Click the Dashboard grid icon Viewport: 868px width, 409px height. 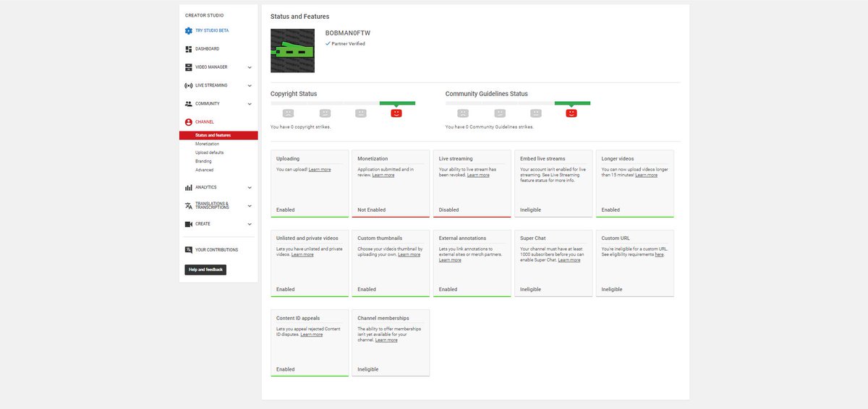(x=189, y=49)
